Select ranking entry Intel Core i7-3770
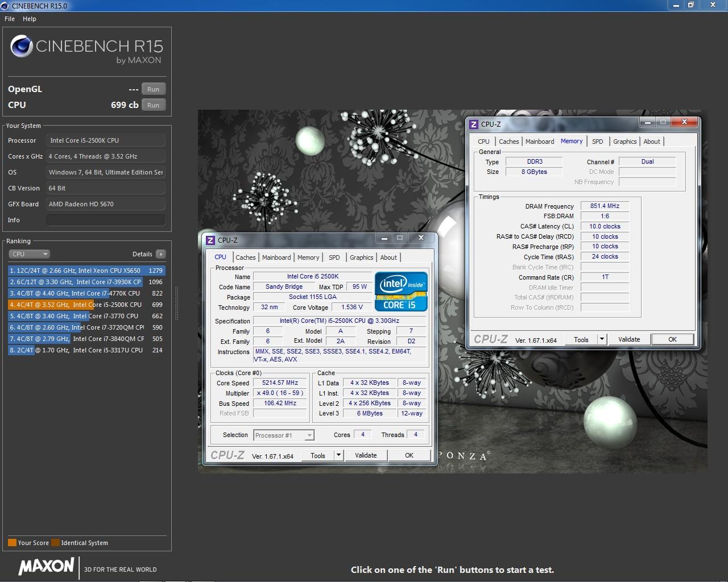728x582 pixels. pyautogui.click(x=86, y=316)
